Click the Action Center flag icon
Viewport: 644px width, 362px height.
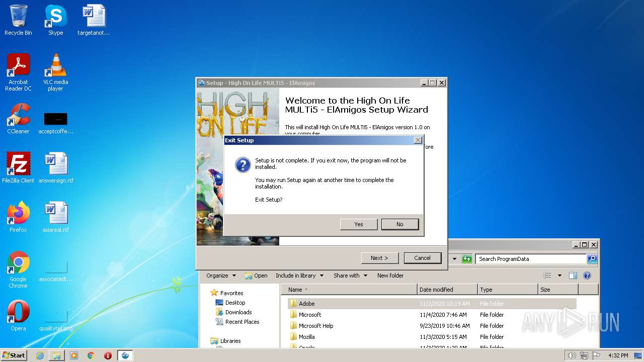pyautogui.click(x=596, y=355)
